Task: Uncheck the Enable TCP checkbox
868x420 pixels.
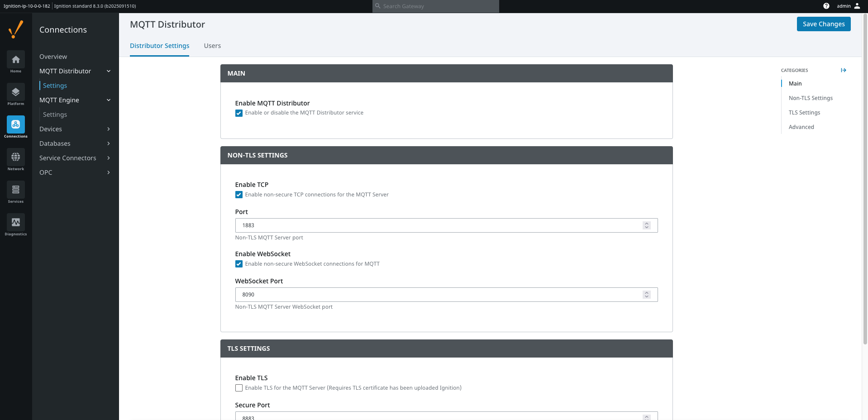Action: click(239, 195)
